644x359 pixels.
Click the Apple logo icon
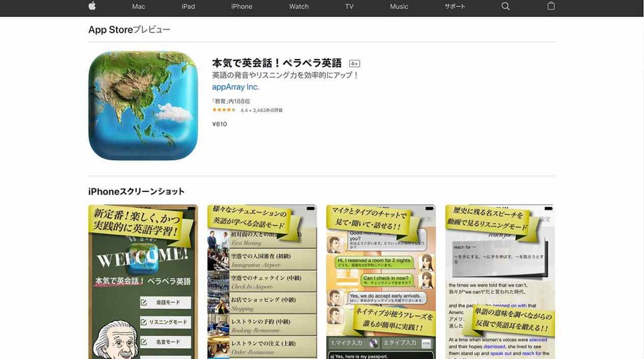pos(92,6)
